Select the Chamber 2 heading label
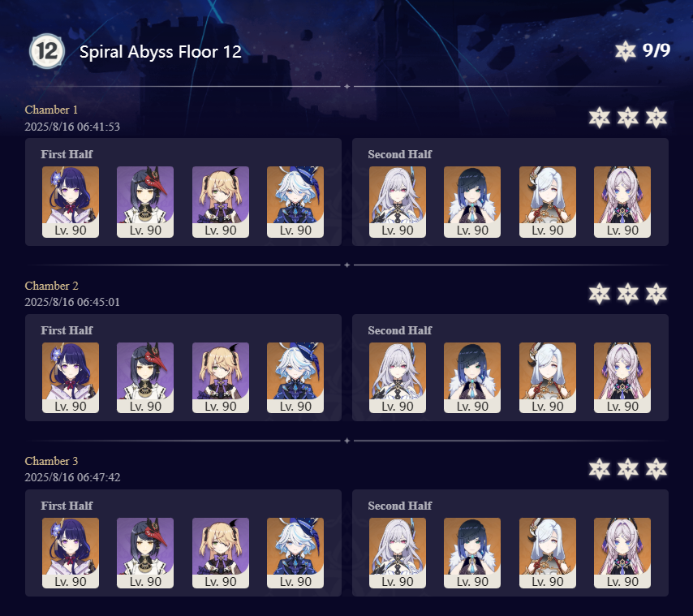The image size is (693, 616). click(51, 286)
